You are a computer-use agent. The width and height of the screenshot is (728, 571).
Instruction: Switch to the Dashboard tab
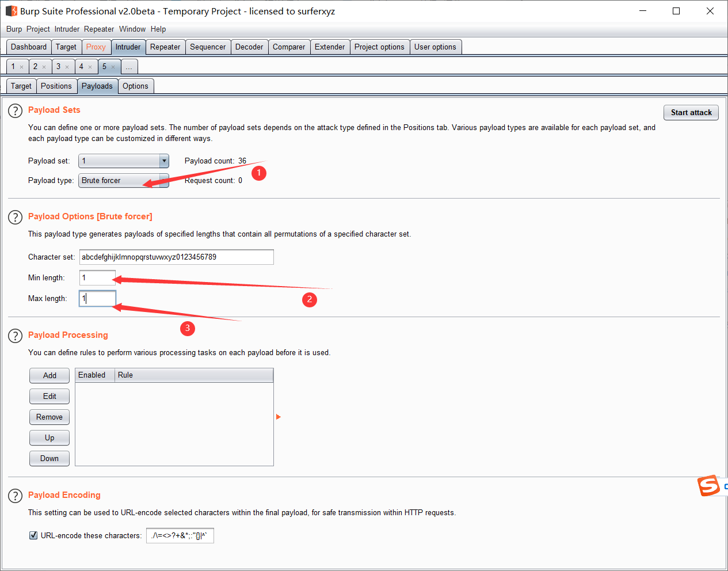(x=29, y=47)
